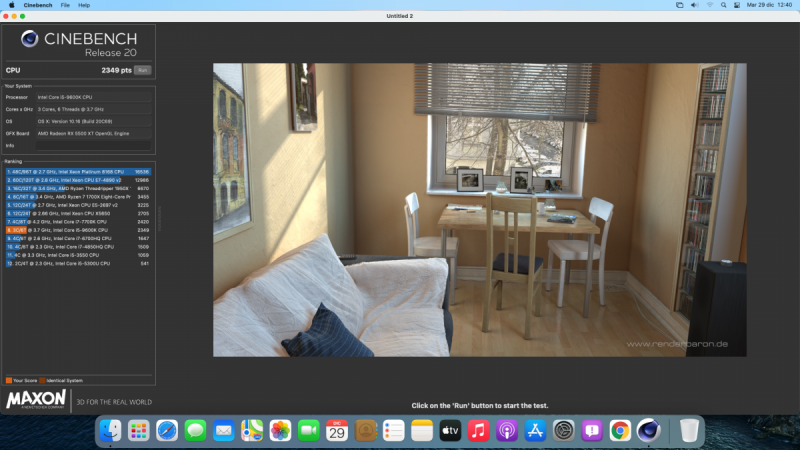Image resolution: width=800 pixels, height=450 pixels.
Task: Open Podcasts from the Dock
Action: (507, 431)
